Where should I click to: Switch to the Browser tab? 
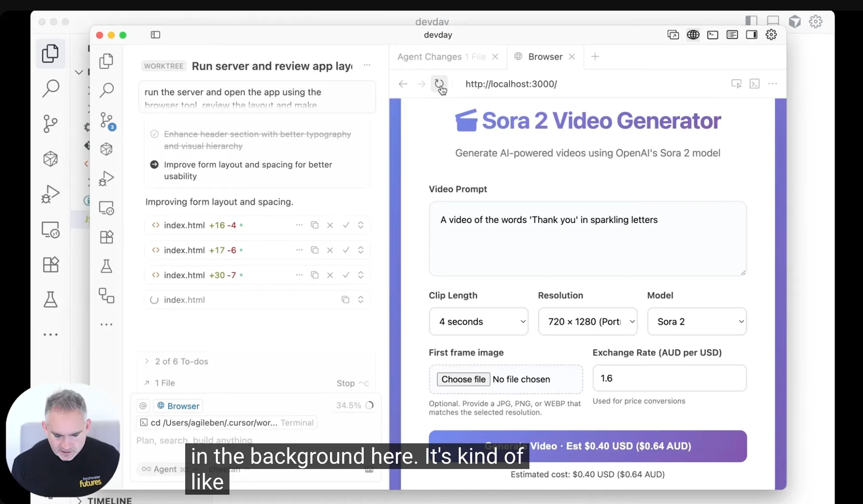tap(544, 57)
